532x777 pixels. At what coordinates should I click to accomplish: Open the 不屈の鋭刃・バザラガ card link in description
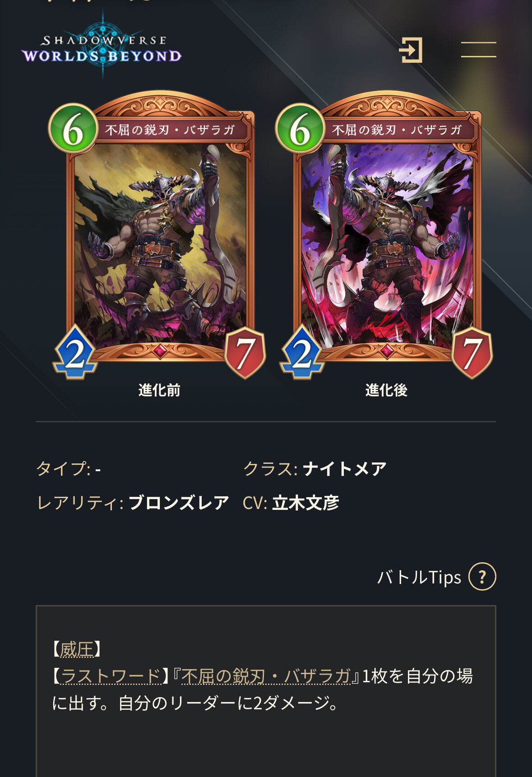click(266, 676)
